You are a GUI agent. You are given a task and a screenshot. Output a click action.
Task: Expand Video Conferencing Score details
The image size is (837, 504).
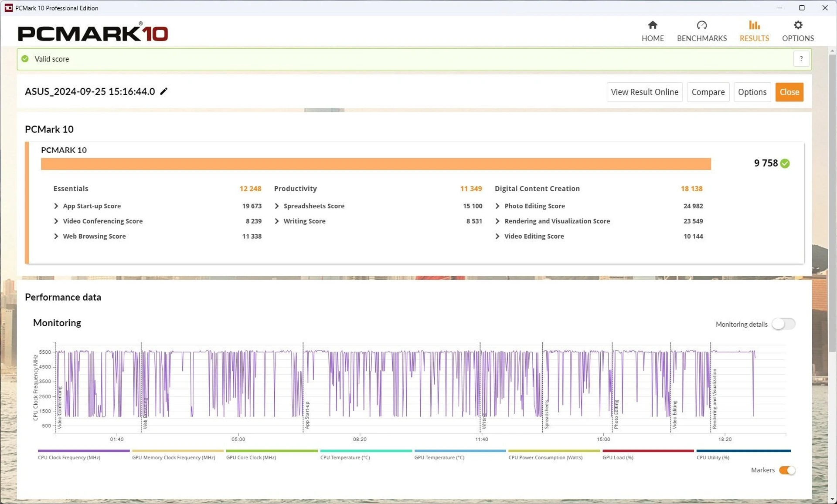[56, 221]
